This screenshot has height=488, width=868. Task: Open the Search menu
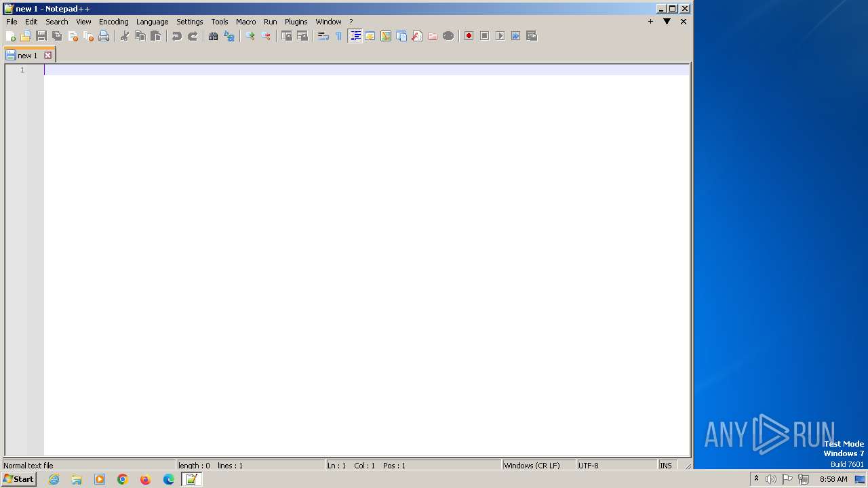[x=57, y=22]
